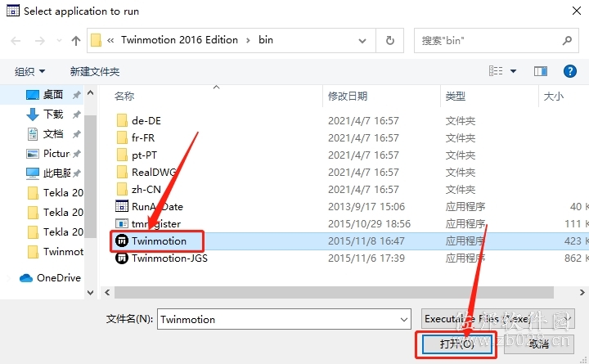Sort files by 修改日期 column header
Image resolution: width=589 pixels, height=364 pixels.
click(x=348, y=97)
